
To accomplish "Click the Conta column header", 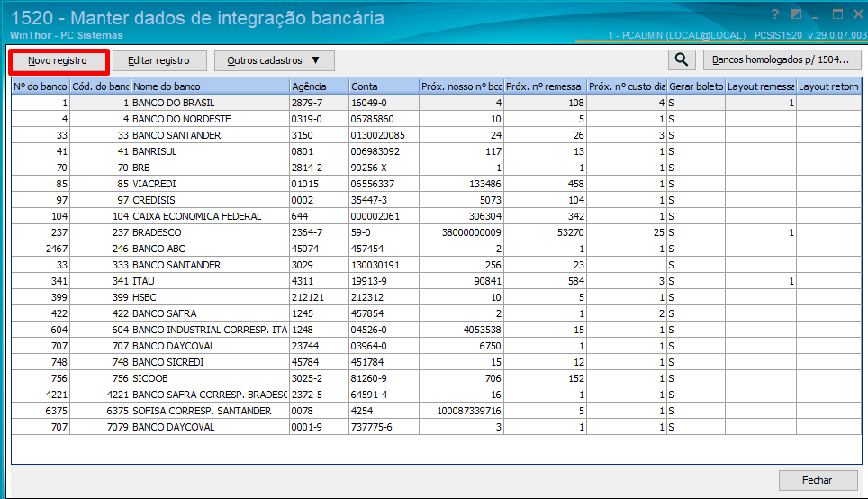I will point(384,86).
